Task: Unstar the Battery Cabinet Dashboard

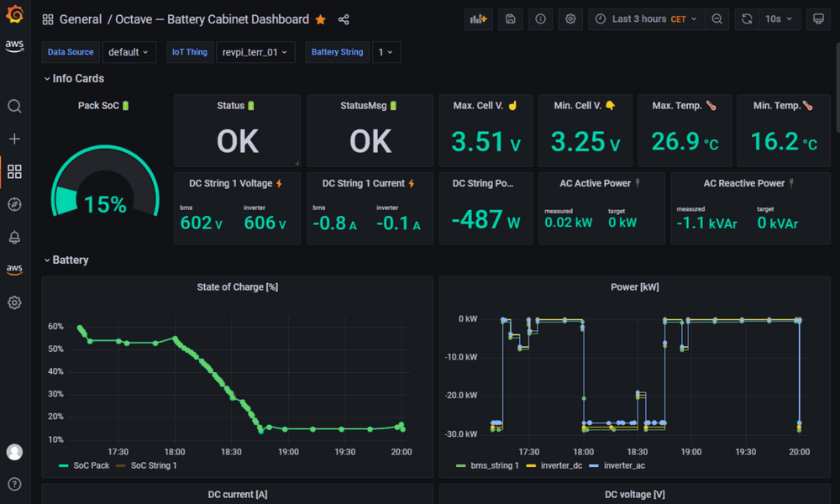Action: click(x=319, y=18)
